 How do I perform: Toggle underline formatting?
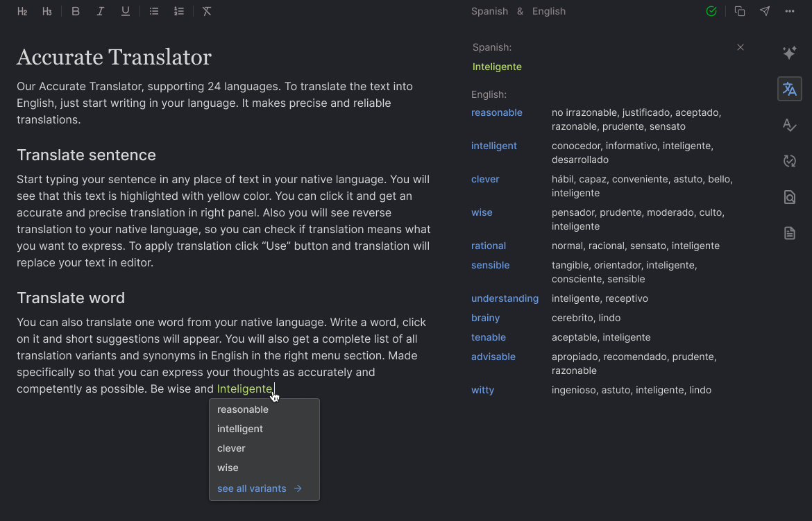tap(126, 11)
